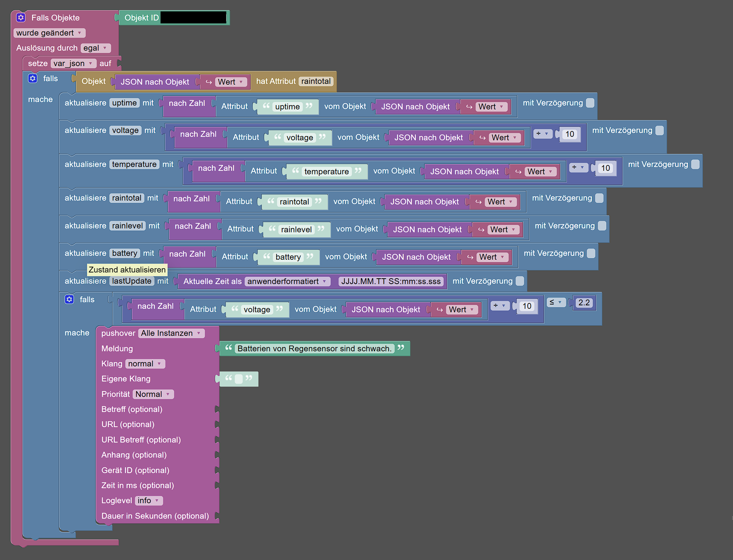Click state name 'raintotal' after aktualisiere
This screenshot has width=733, height=560.
[127, 198]
